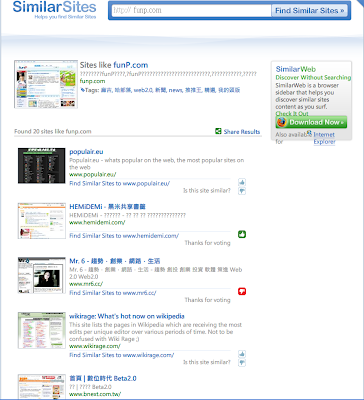
Task: Click green thumbs up for HEMiDEMi
Action: (x=242, y=234)
